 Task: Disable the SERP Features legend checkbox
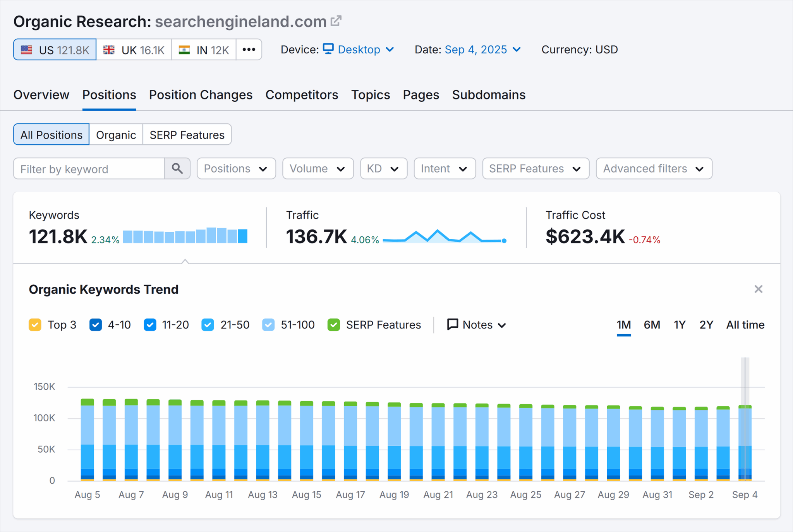point(333,325)
